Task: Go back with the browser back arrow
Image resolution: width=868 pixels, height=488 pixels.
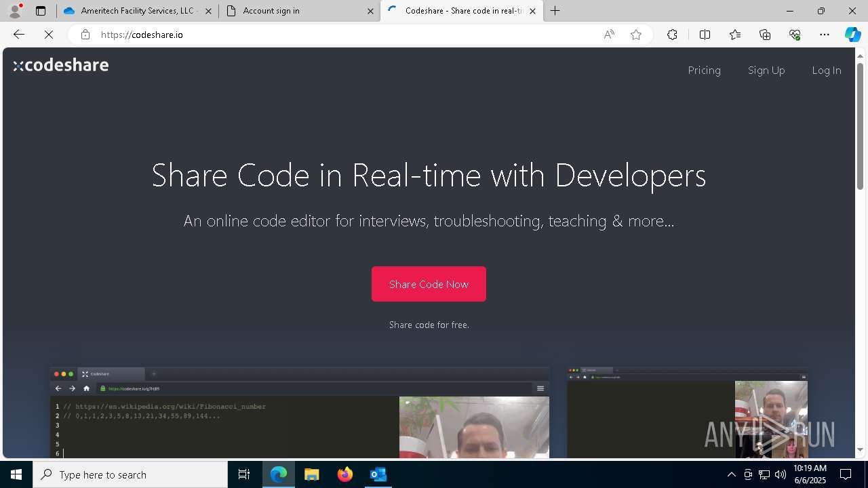Action: tap(19, 35)
